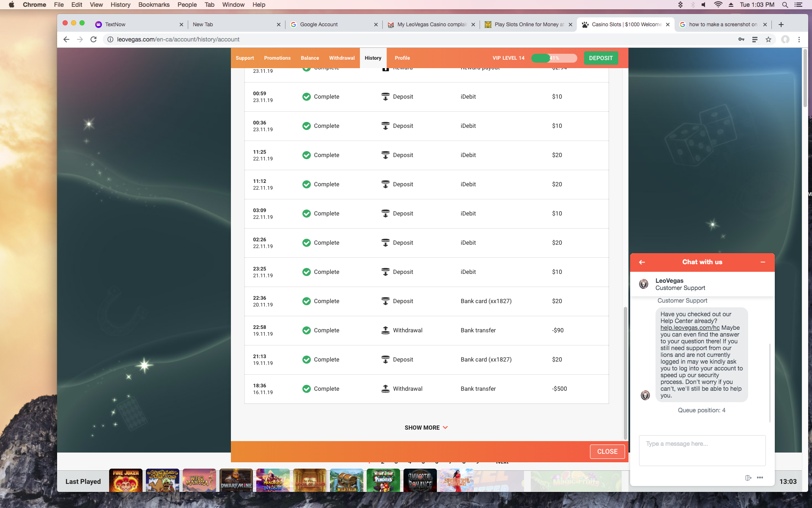The image size is (812, 508).
Task: Open macOS Spotlight search
Action: [x=785, y=5]
